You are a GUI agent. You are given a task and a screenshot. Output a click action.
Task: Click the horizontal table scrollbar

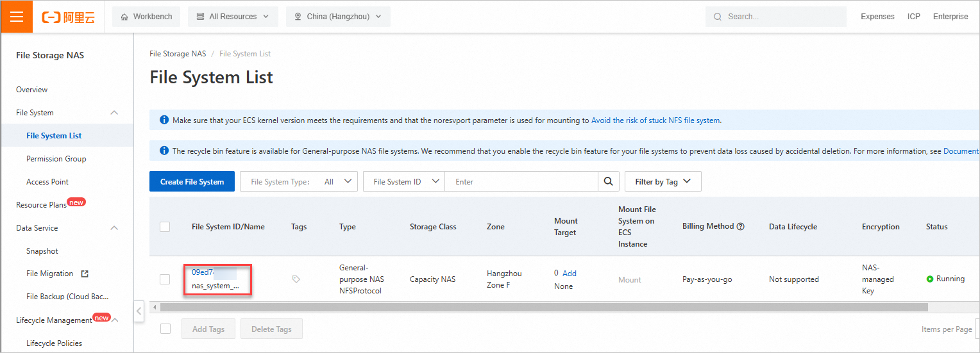coord(543,308)
